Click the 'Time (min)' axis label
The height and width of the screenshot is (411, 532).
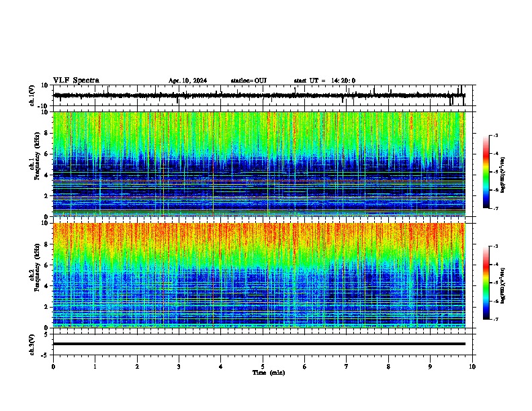pos(269,373)
